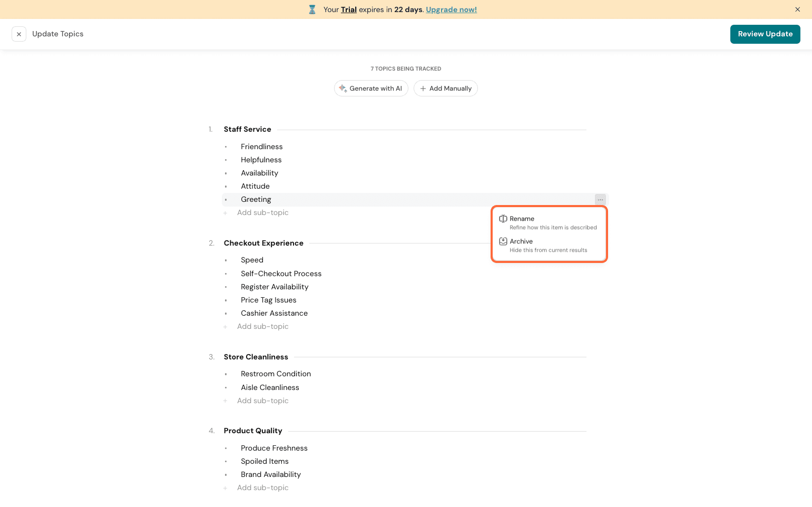
Task: Click the Archive icon in the popup
Action: (503, 241)
